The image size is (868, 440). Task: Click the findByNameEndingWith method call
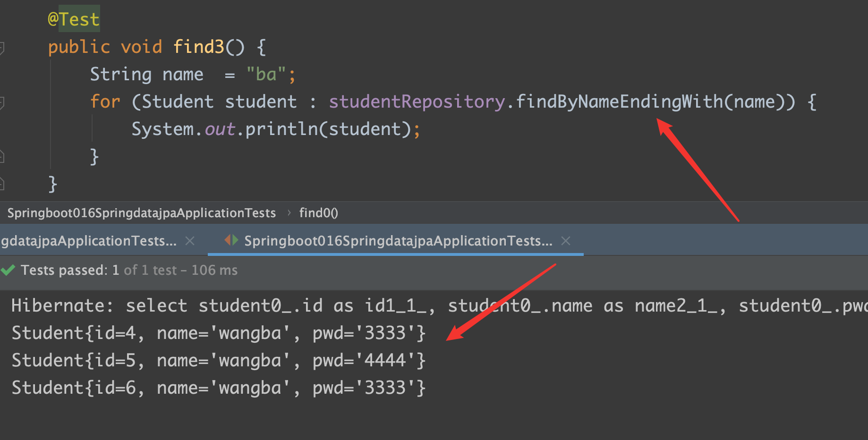tap(619, 102)
